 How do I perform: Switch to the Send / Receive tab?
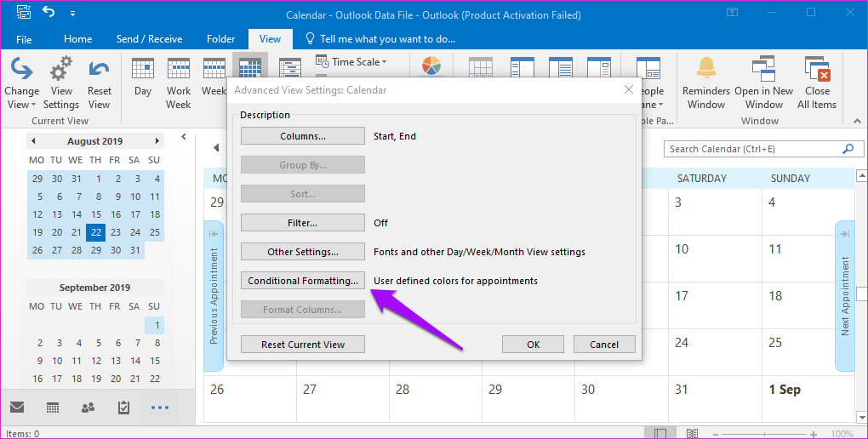[x=150, y=39]
